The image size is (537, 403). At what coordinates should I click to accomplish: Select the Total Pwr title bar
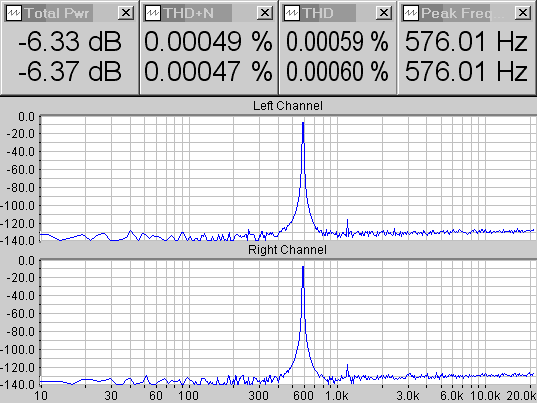click(x=57, y=13)
